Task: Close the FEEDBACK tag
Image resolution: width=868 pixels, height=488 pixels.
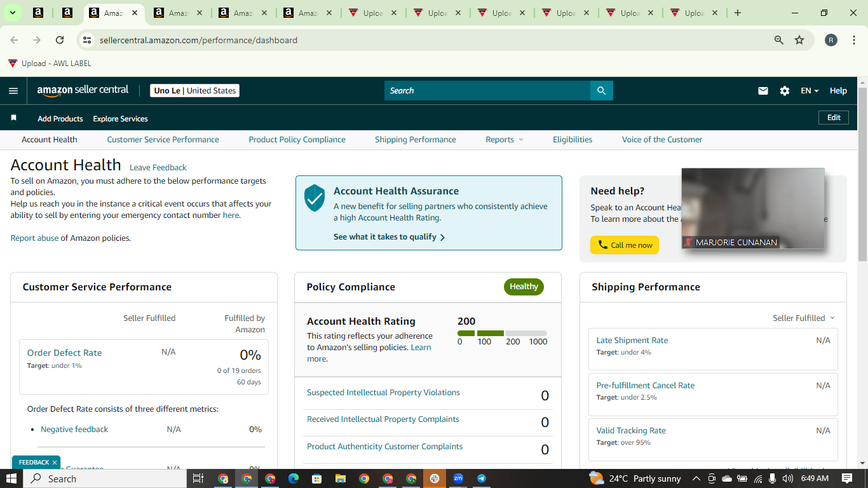Action: click(55, 463)
